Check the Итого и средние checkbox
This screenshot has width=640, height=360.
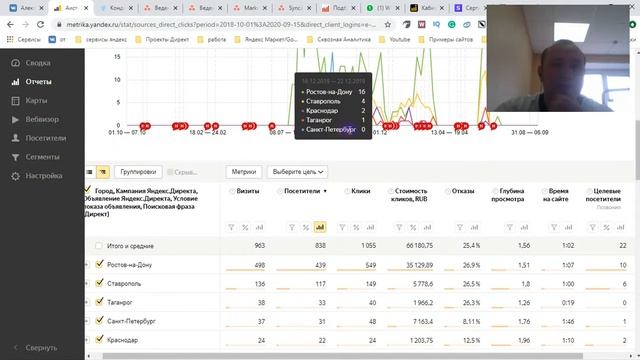pos(98,246)
